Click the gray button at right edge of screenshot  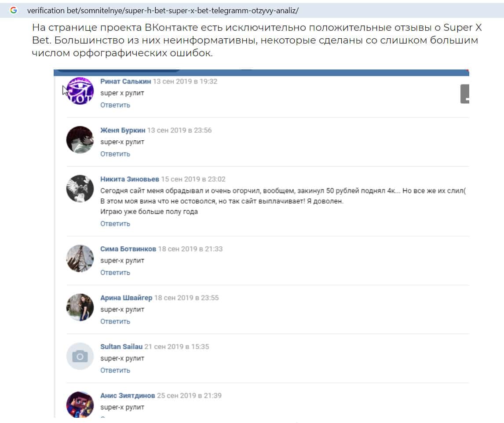[x=465, y=94]
